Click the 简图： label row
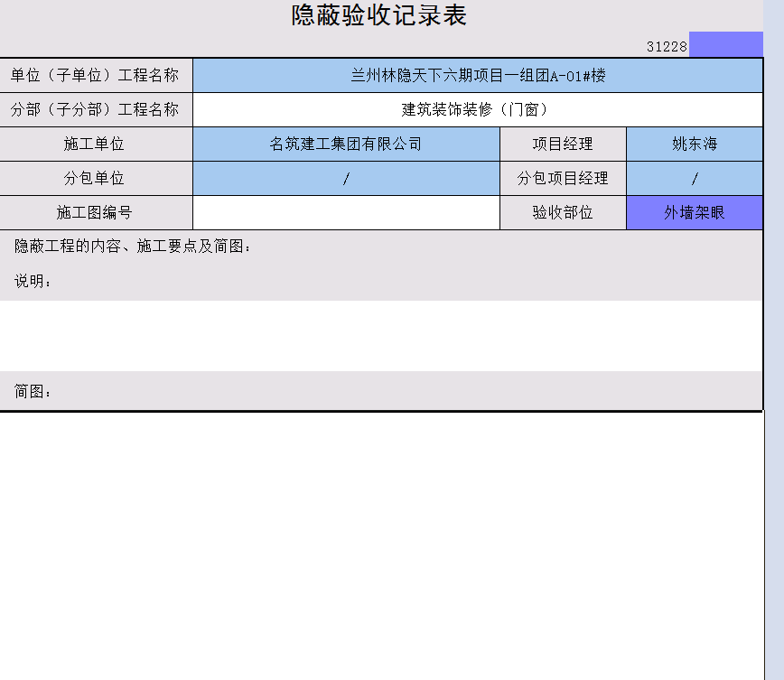 (34, 392)
